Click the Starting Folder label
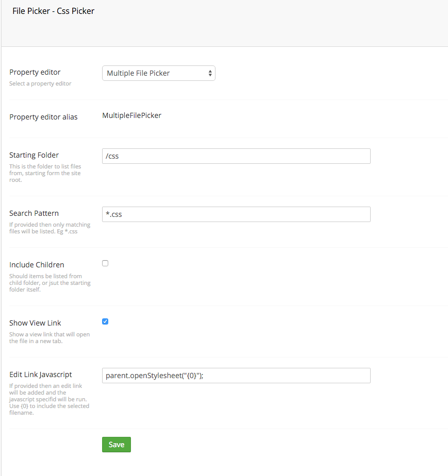448x476 pixels. coord(34,155)
